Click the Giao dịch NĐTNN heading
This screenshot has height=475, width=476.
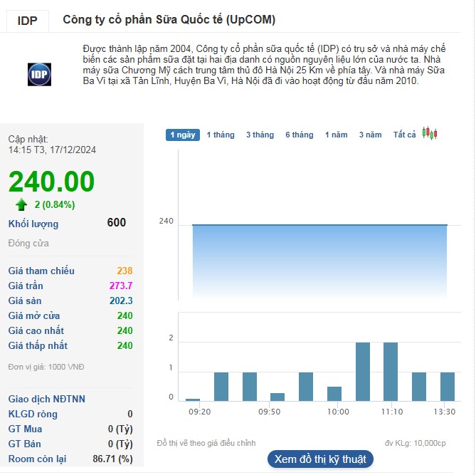[x=46, y=399]
